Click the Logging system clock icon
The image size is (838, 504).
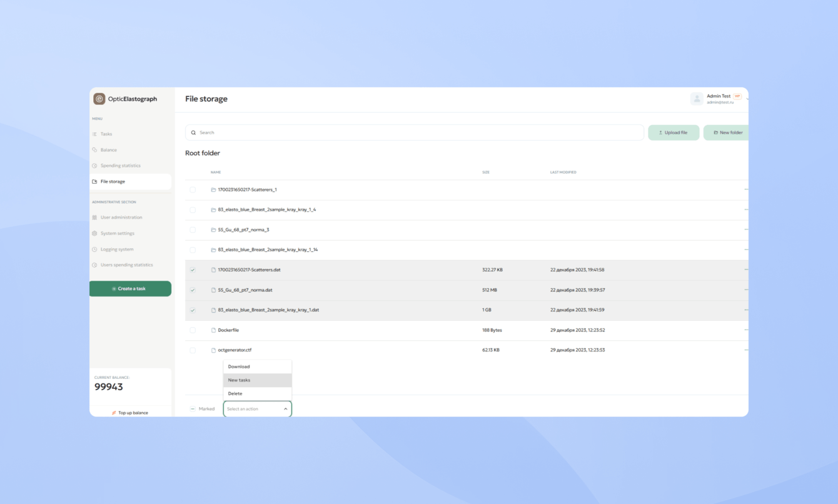pyautogui.click(x=94, y=249)
